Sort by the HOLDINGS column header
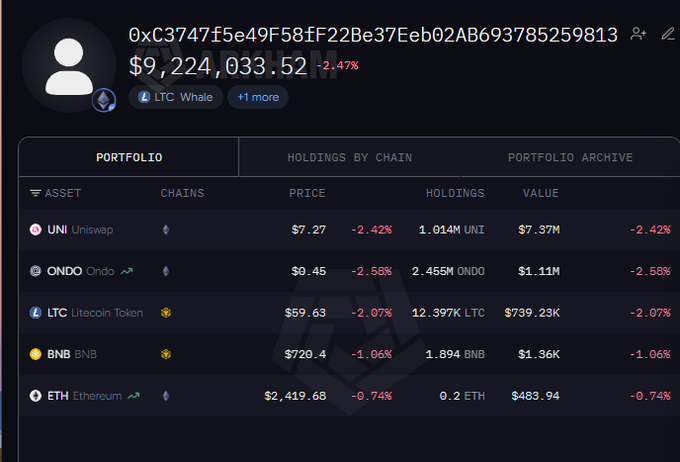Viewport: 680px width, 462px height. (455, 193)
